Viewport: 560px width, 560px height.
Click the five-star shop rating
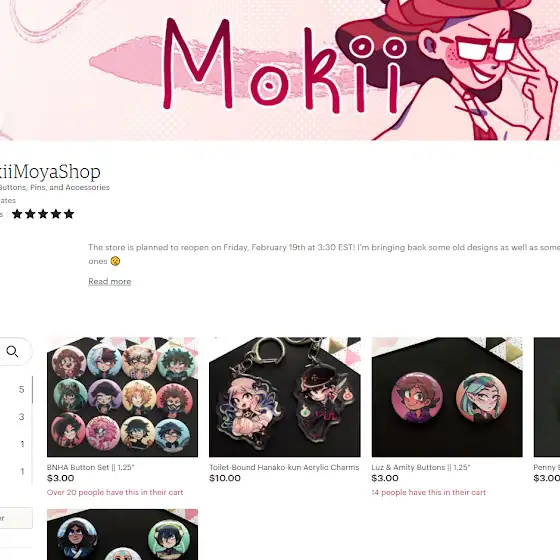click(43, 214)
